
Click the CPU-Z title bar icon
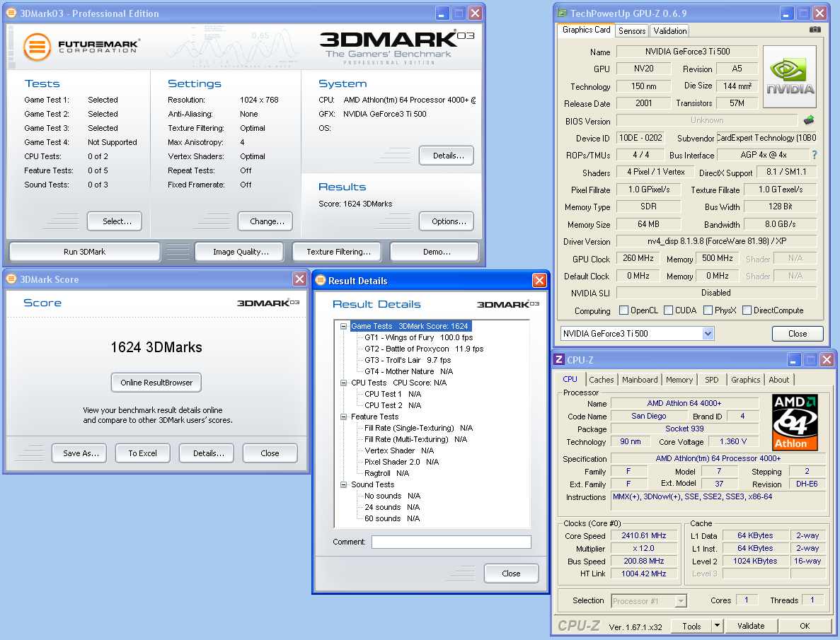[559, 359]
